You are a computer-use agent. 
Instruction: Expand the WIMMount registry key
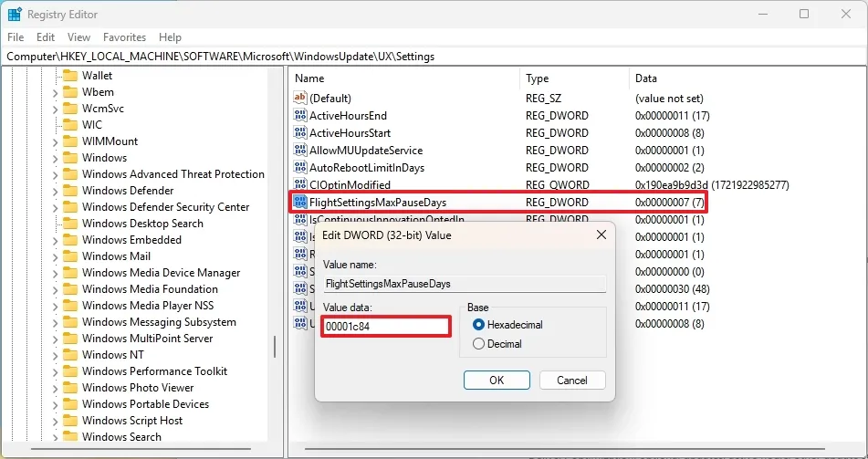coord(55,141)
